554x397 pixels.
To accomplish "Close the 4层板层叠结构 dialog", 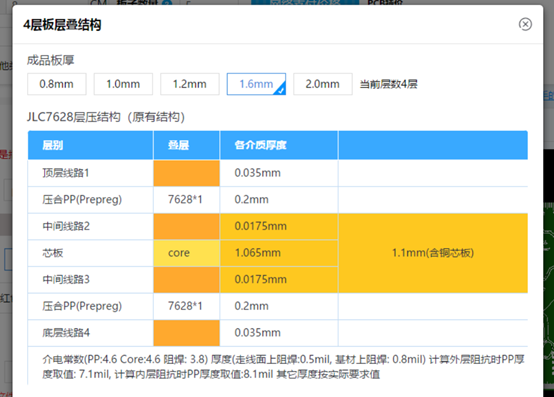I will click(x=525, y=24).
